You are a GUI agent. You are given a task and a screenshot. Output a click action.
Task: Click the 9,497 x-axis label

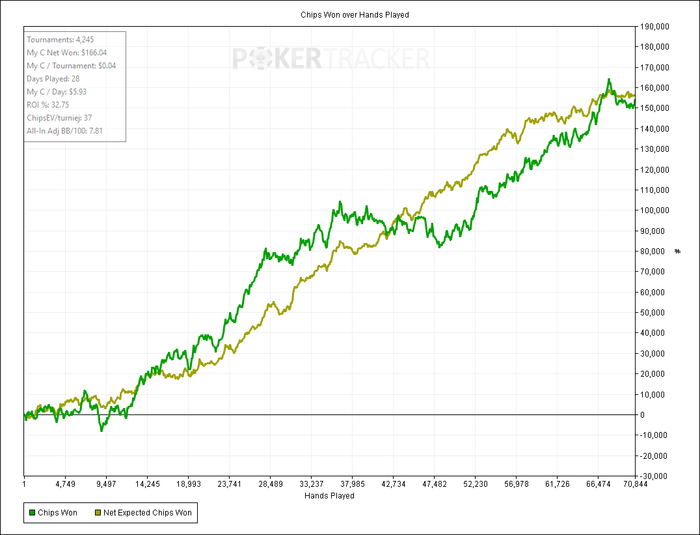(106, 484)
